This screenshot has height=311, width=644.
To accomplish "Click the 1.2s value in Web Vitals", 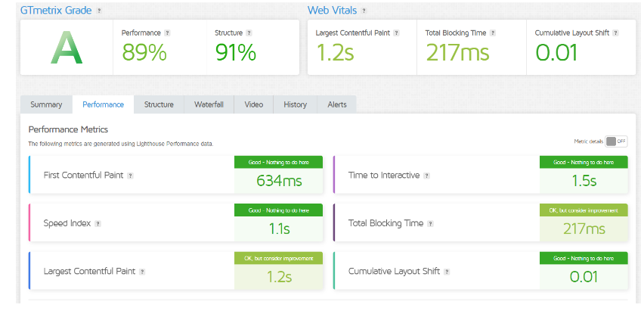I will (335, 53).
